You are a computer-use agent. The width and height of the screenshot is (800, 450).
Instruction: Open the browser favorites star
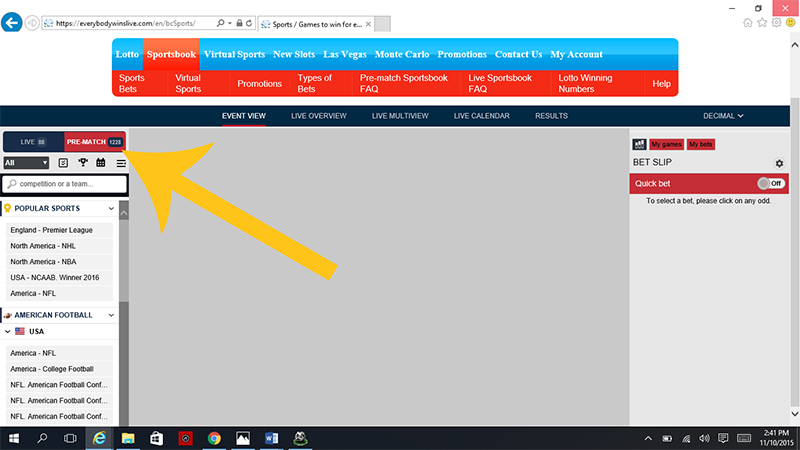click(x=762, y=22)
